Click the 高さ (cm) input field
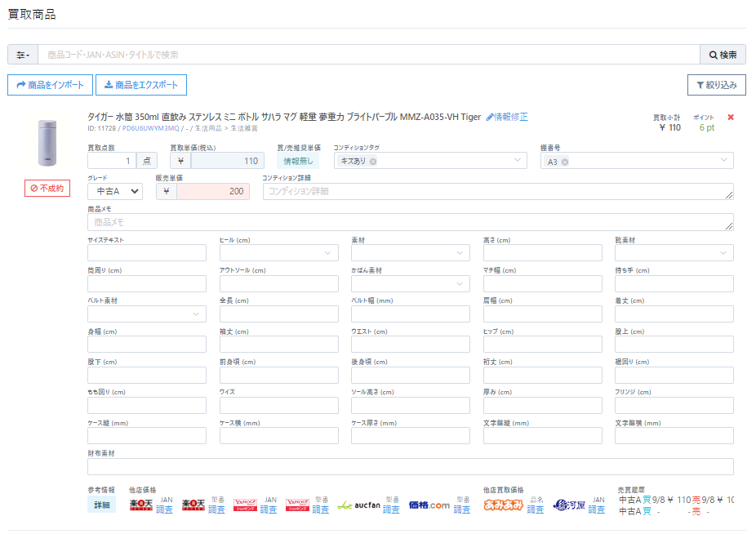This screenshot has height=534, width=756. point(543,253)
